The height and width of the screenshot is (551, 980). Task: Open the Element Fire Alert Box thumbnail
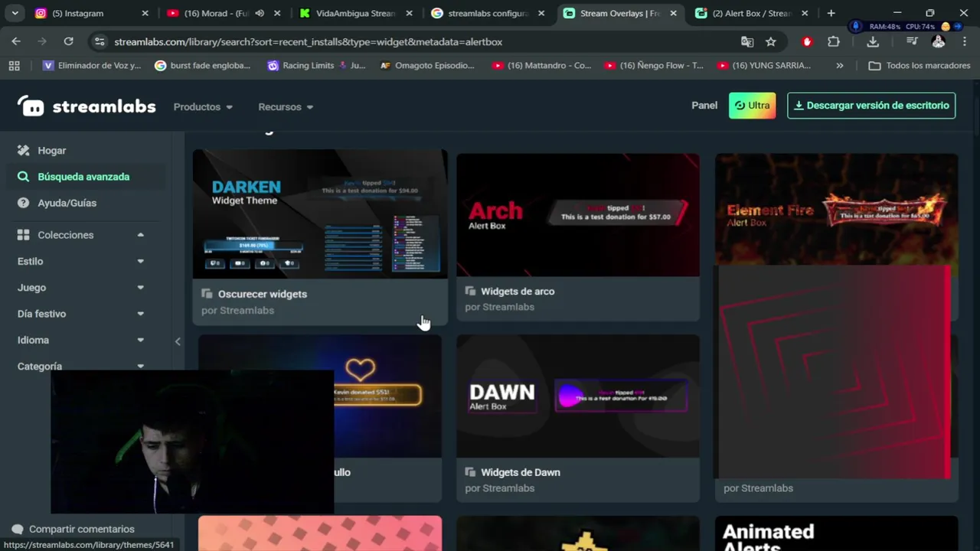coord(836,209)
